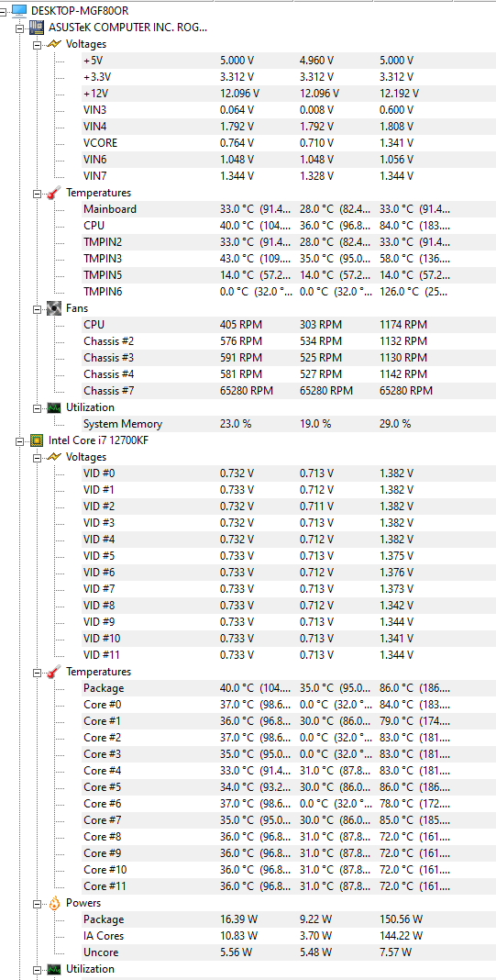Collapse the Utilization group below Powers

(x=37, y=969)
